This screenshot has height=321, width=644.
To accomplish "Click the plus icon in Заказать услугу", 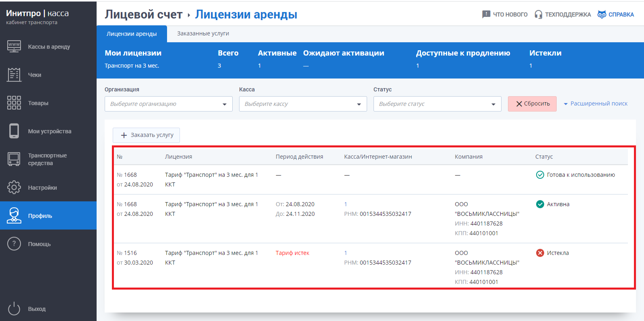I will coord(124,135).
